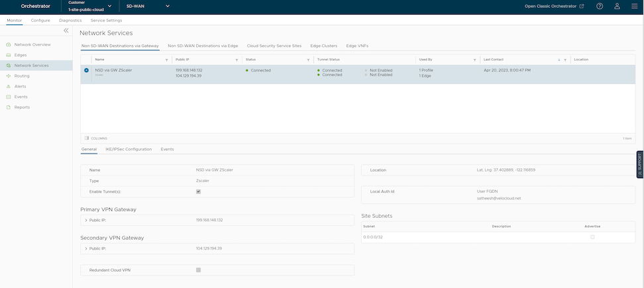The width and height of the screenshot is (644, 288).
Task: Open the Support side panel button
Action: [639, 165]
